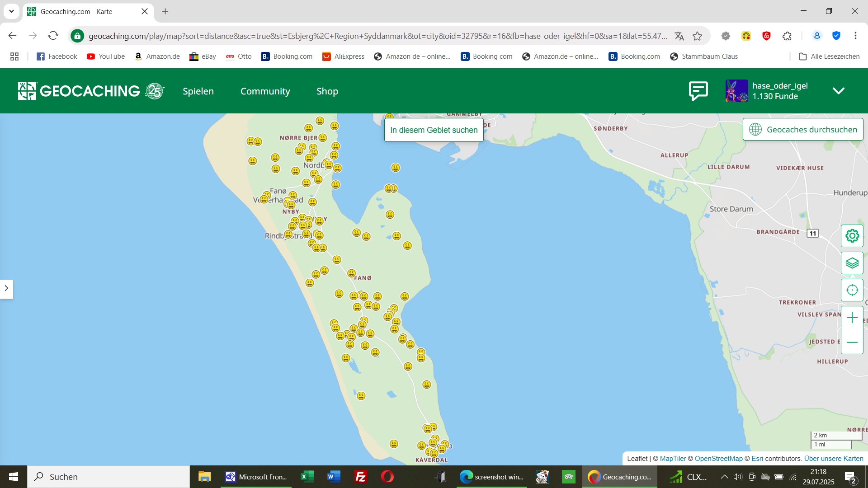This screenshot has height=488, width=868.
Task: Click the address bar URL field
Action: 377,36
